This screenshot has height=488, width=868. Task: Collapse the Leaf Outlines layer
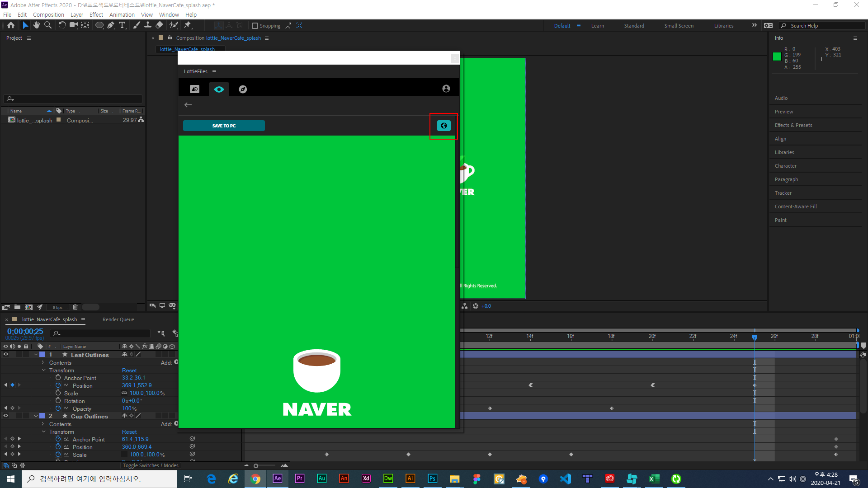point(36,355)
